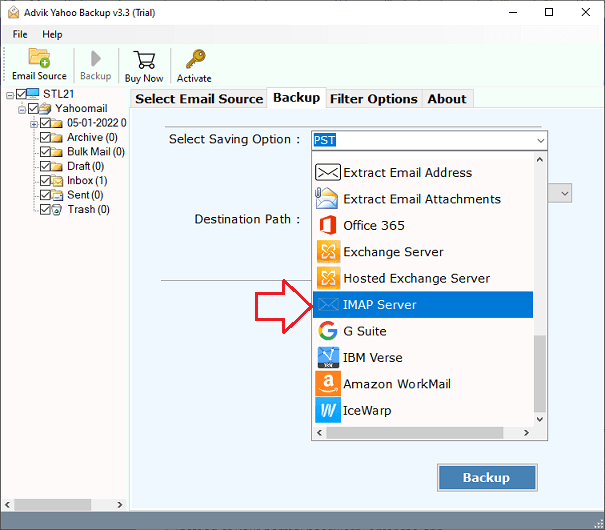Click the Yahoomail mail folder icon

click(x=45, y=108)
